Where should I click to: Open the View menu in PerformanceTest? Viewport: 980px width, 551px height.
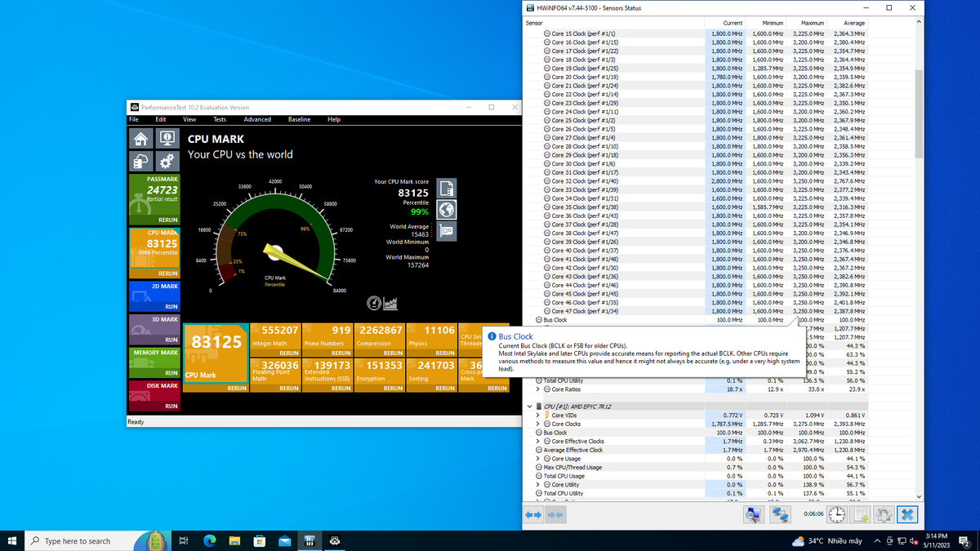pos(189,119)
